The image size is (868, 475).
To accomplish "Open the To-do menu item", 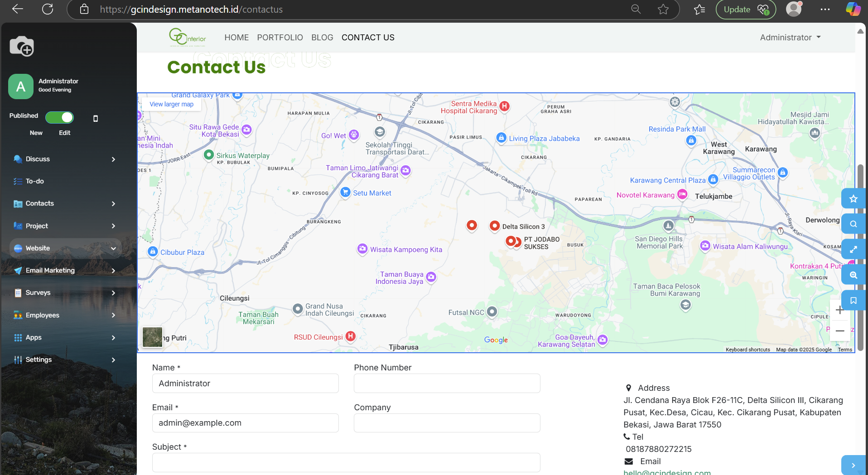I will click(35, 181).
